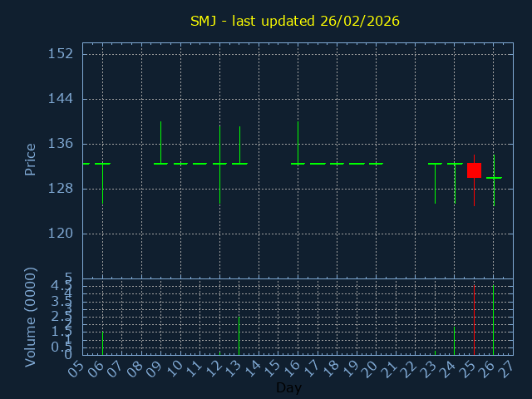
Task: Click the vertical Price axis title
Action: pos(31,159)
